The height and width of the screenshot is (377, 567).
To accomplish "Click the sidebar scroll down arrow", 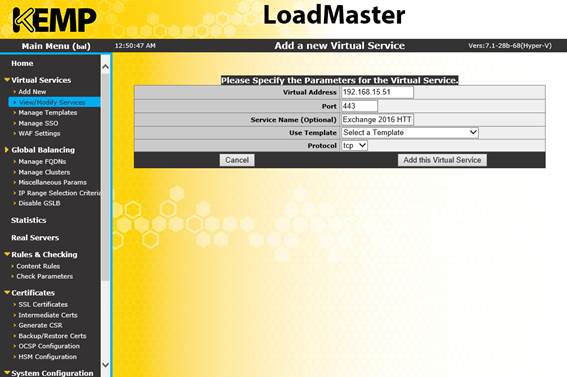I will [106, 365].
